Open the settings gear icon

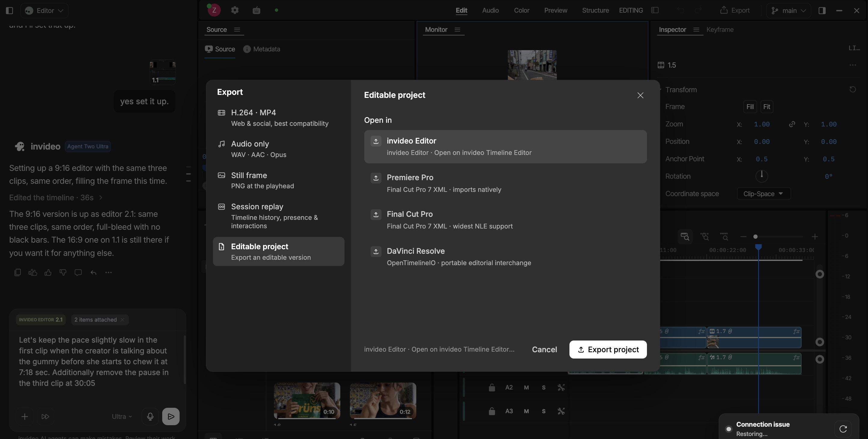coord(235,10)
